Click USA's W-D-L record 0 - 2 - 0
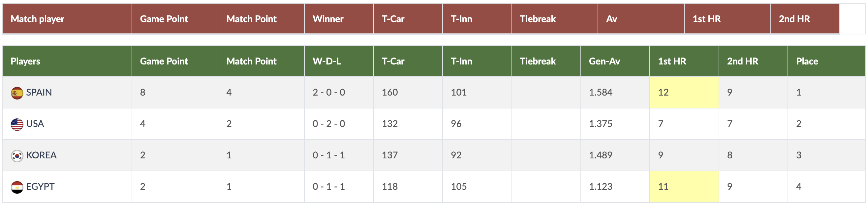The height and width of the screenshot is (205, 868). point(328,124)
